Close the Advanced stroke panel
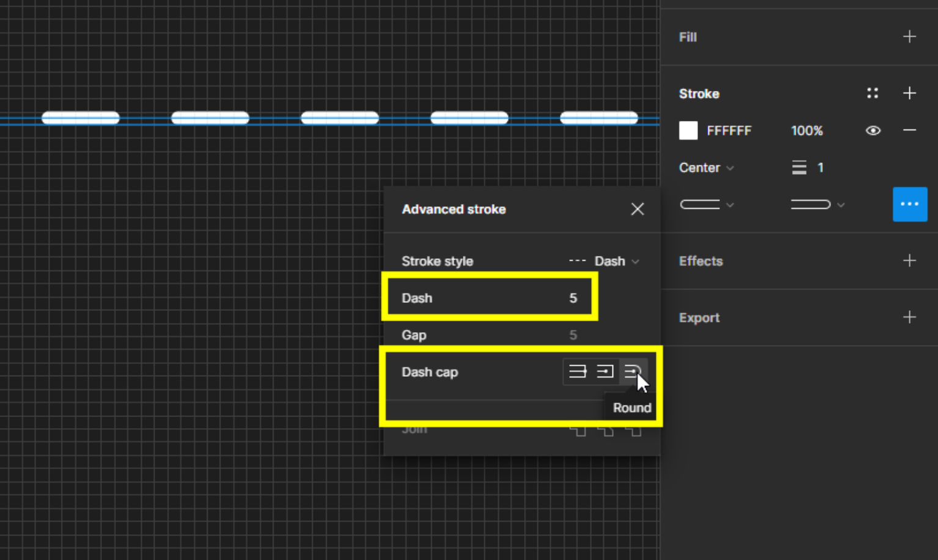This screenshot has height=560, width=938. point(637,209)
